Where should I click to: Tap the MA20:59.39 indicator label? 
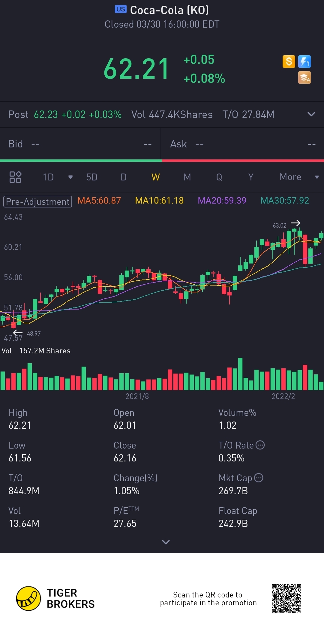(222, 201)
